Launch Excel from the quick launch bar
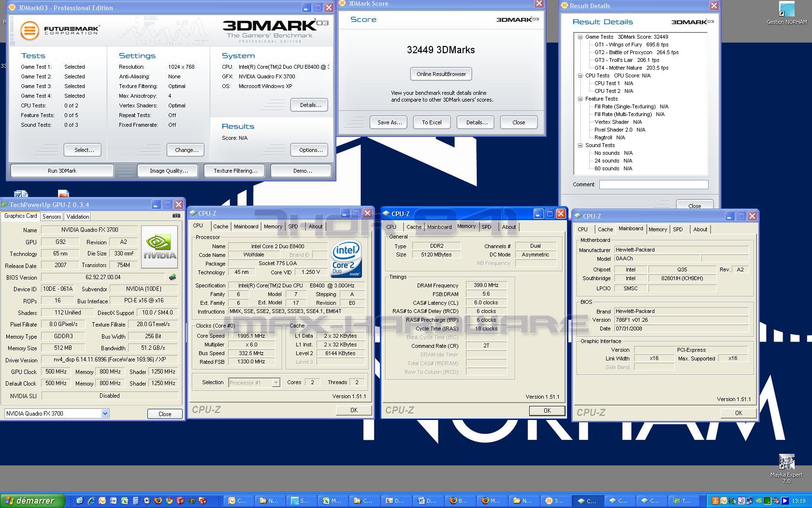Screen dimensions: 812x508 click(125, 501)
